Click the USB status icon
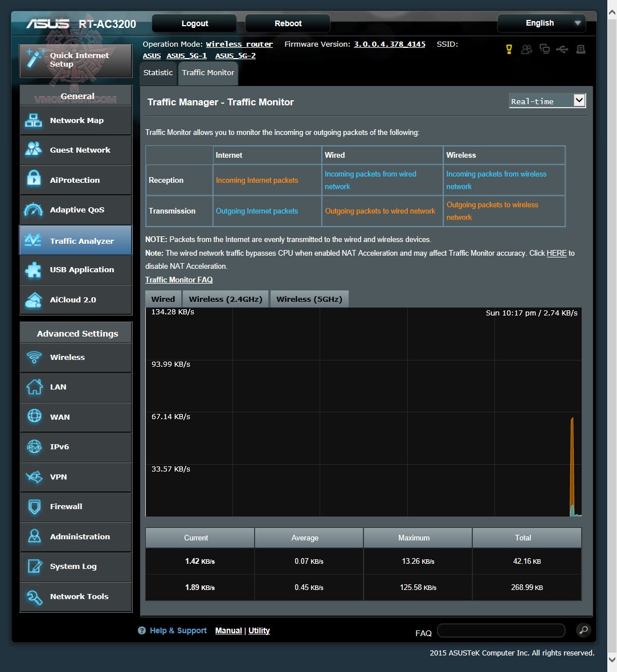The height and width of the screenshot is (672, 617). pyautogui.click(x=562, y=50)
